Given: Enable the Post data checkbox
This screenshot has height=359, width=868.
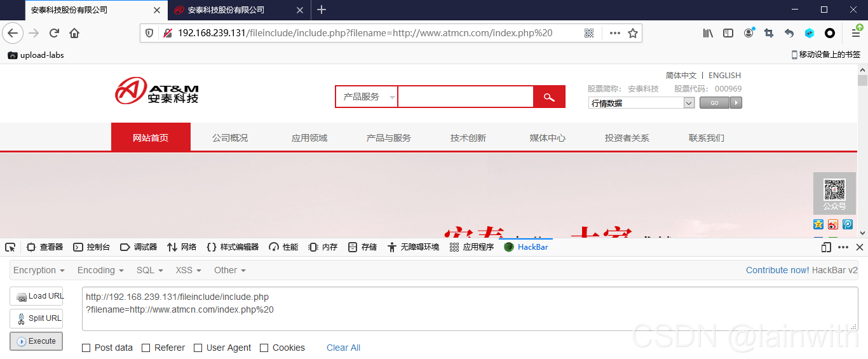Looking at the screenshot, I should pos(86,348).
